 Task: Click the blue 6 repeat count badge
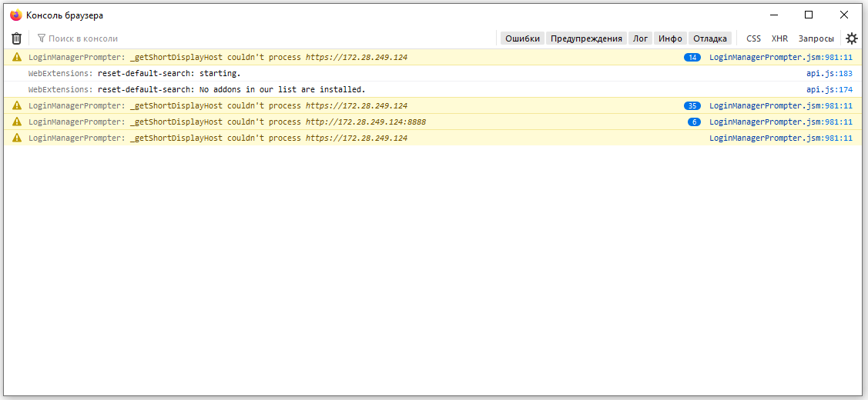point(694,122)
